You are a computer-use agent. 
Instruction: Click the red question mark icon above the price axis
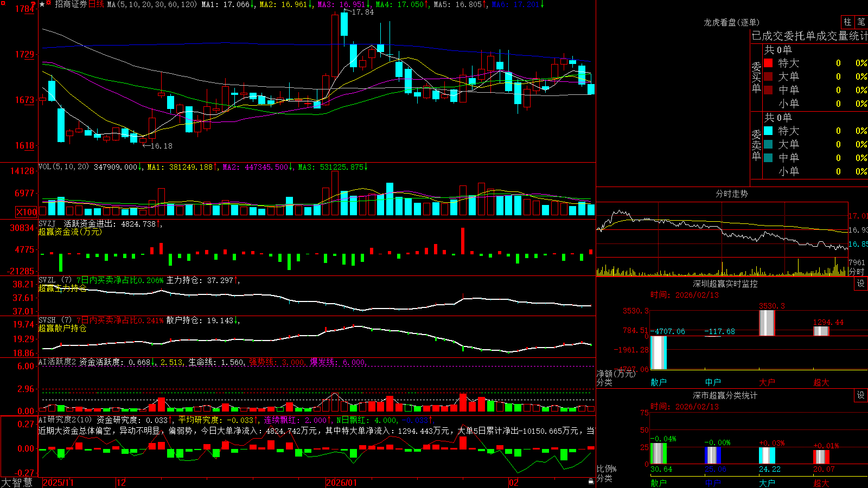point(33,4)
